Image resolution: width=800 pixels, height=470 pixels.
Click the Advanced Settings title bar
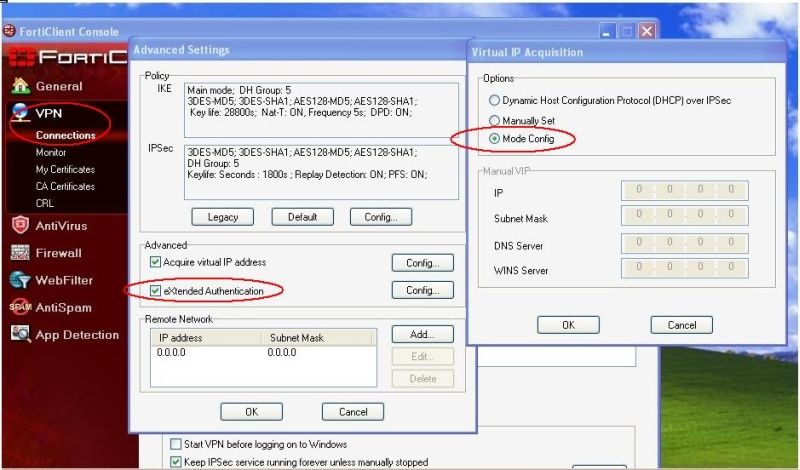coord(298,50)
